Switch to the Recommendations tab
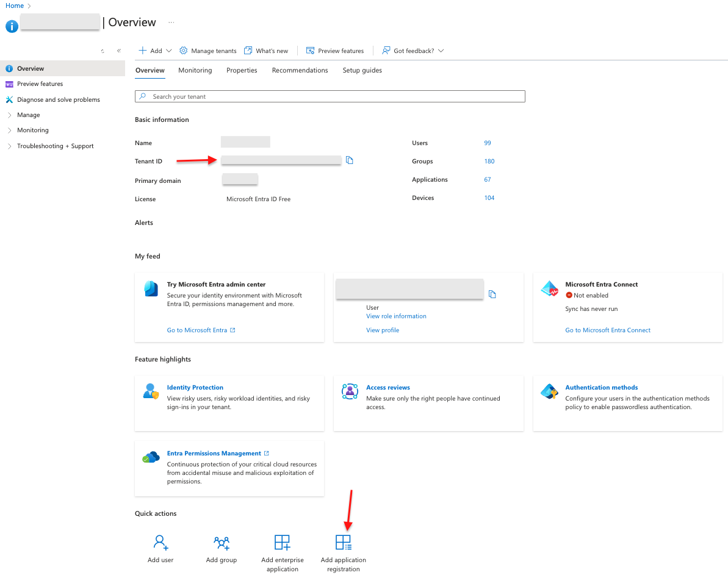The image size is (728, 578). click(300, 70)
